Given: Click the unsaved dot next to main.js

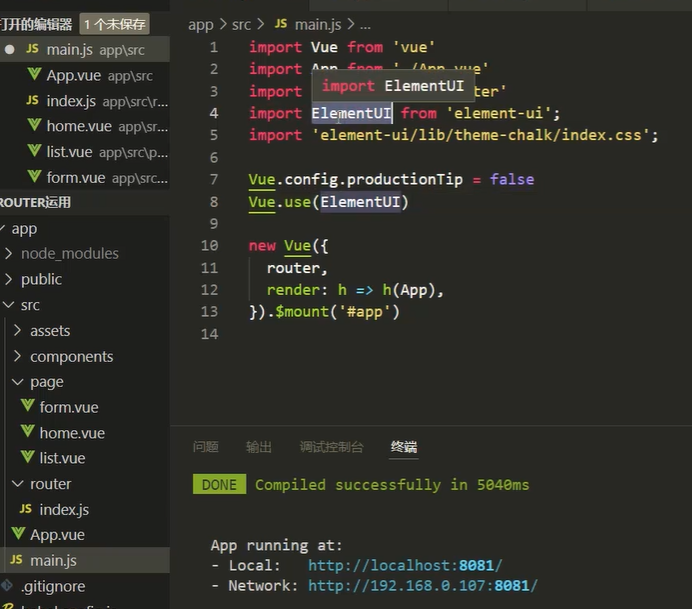Looking at the screenshot, I should 9,49.
